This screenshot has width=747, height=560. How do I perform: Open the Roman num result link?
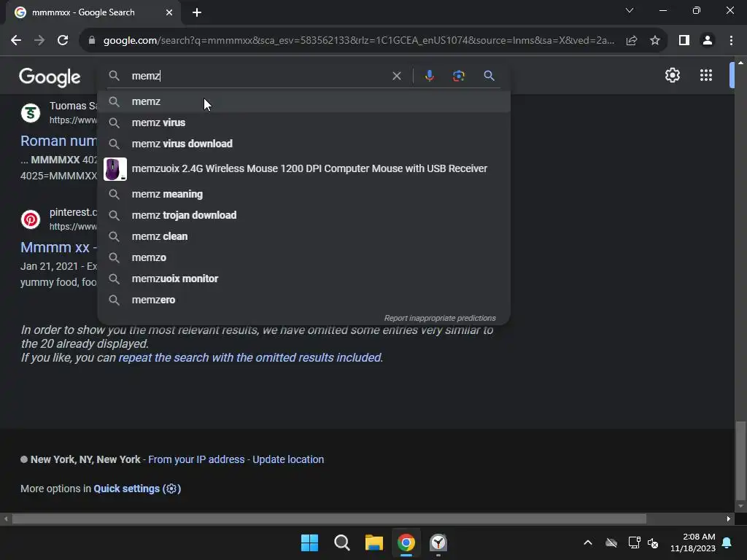click(58, 141)
